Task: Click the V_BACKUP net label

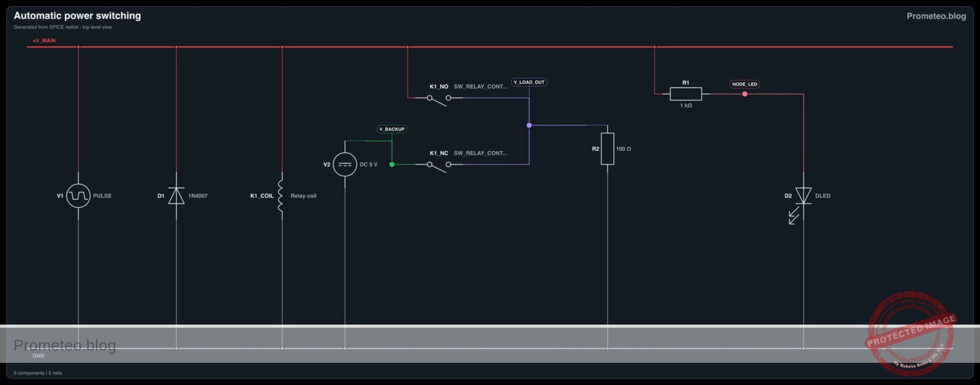Action: (392, 129)
